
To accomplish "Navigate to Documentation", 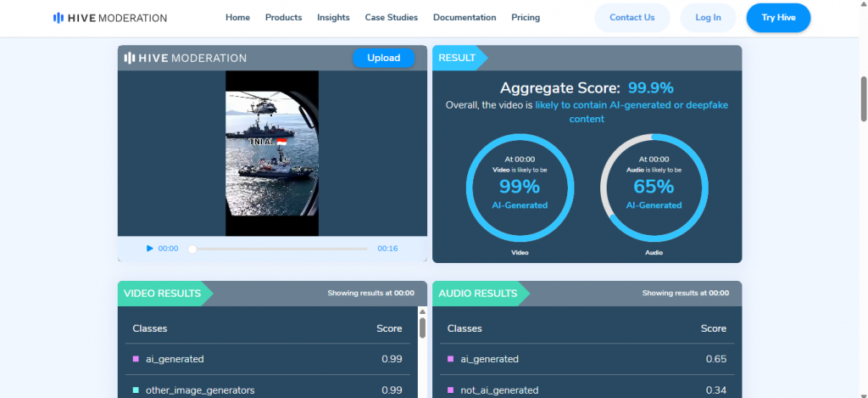I will [x=465, y=18].
